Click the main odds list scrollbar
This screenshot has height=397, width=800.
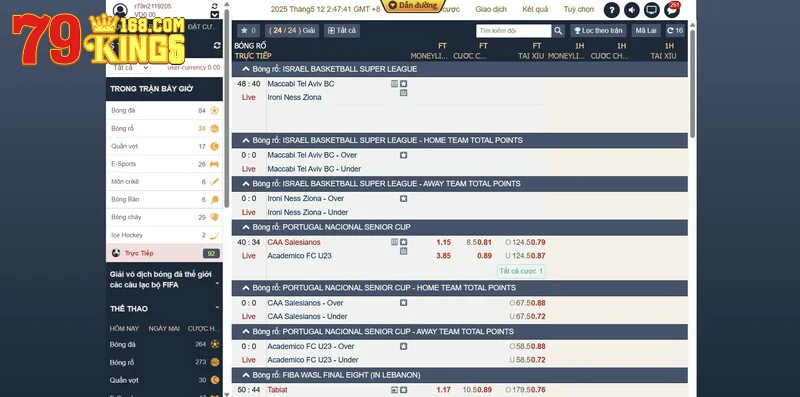(692, 84)
